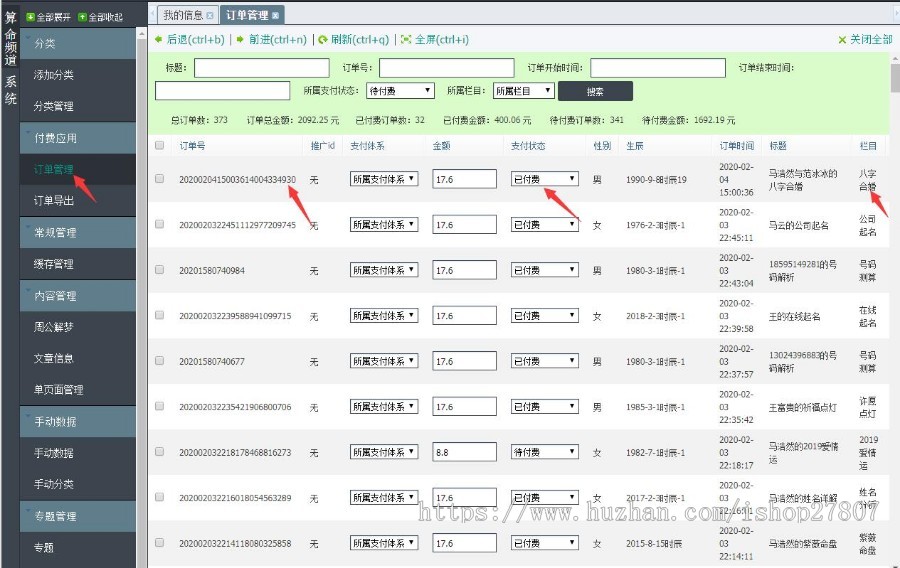The width and height of the screenshot is (900, 568).
Task: Open 支付状态 dropdown in the 王的在线起名 row
Action: coord(544,316)
